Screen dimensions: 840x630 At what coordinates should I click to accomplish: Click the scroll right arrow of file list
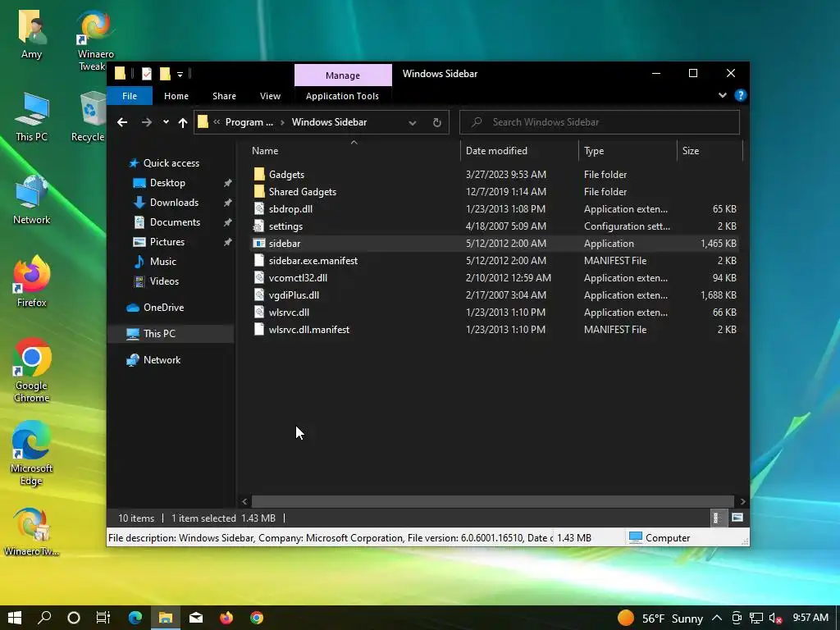click(x=742, y=501)
